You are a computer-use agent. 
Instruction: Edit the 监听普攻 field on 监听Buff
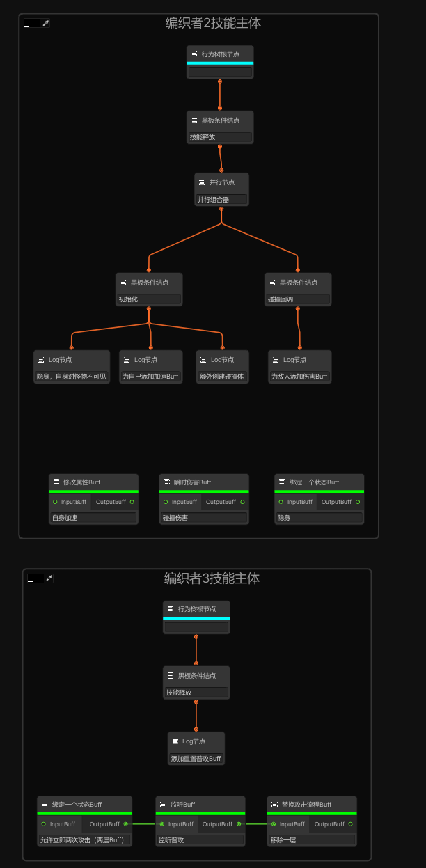[200, 840]
